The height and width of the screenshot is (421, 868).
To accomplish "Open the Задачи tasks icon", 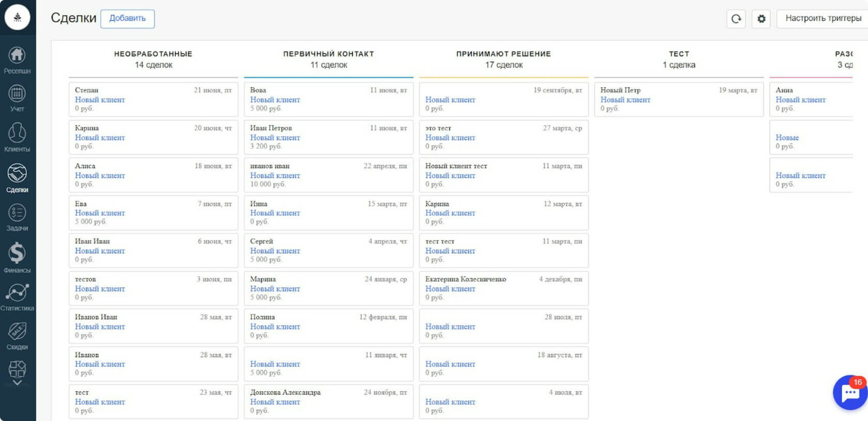I will click(17, 213).
